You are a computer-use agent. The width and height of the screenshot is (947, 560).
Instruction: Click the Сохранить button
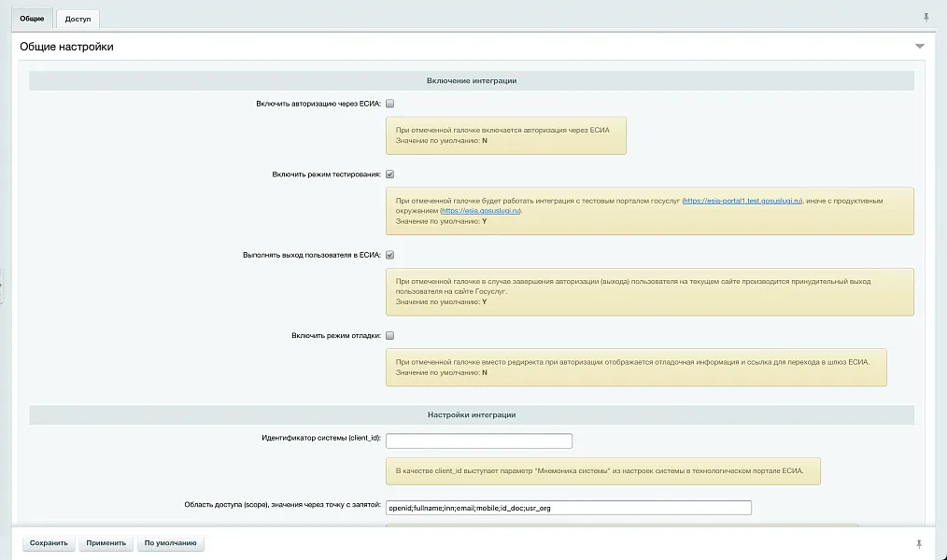(x=49, y=542)
